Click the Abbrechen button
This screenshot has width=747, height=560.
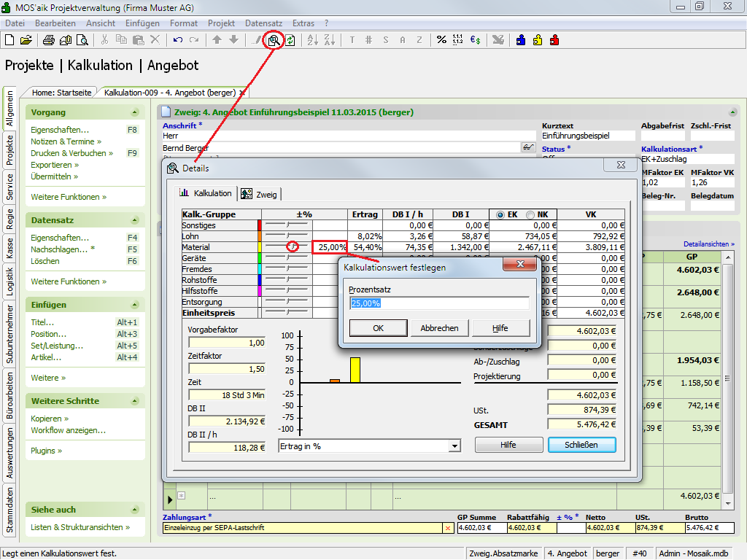tap(439, 328)
